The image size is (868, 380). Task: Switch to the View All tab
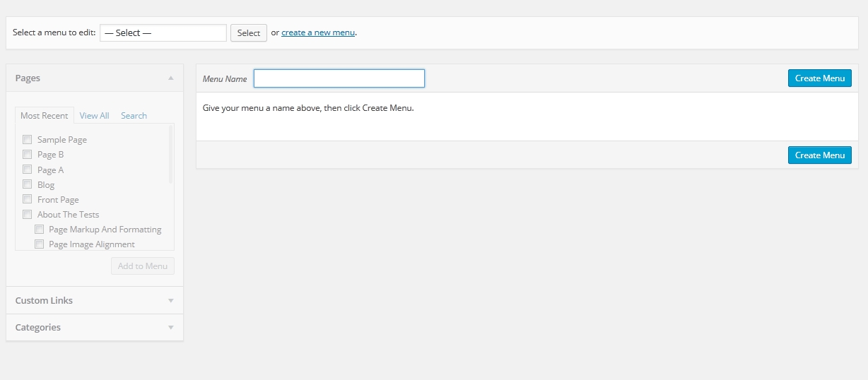point(94,116)
